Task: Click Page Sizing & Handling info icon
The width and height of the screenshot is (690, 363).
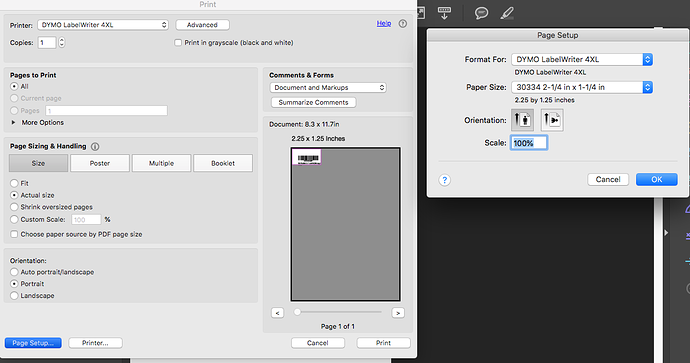Action: click(95, 147)
